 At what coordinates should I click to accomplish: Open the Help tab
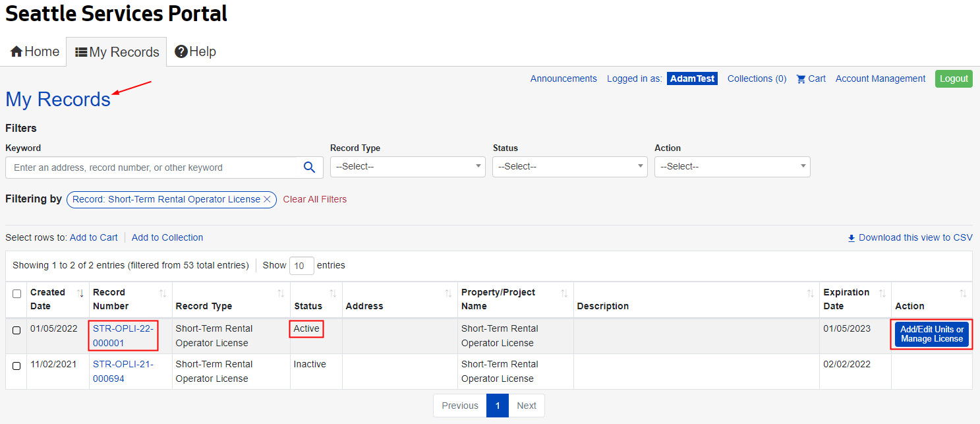click(195, 51)
